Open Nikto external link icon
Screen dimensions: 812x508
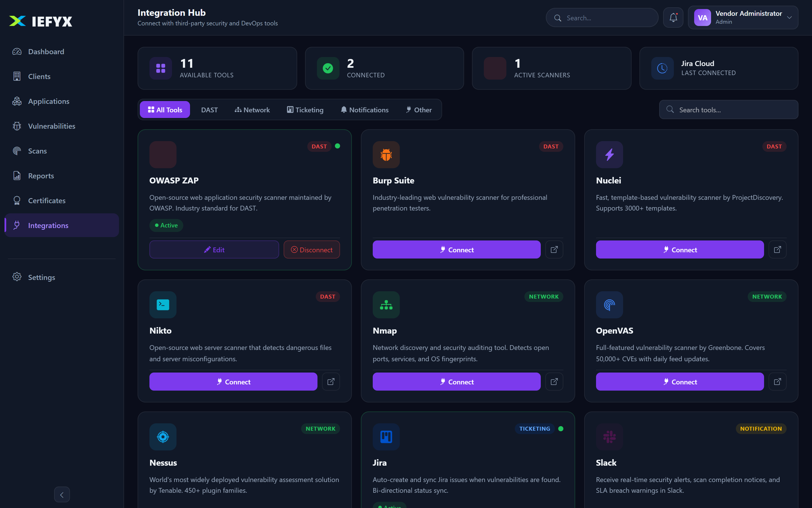point(331,382)
